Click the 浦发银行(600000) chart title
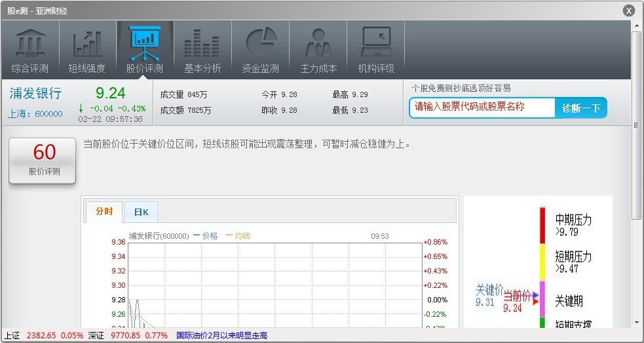Viewport: 644px width, 343px height. [x=159, y=236]
